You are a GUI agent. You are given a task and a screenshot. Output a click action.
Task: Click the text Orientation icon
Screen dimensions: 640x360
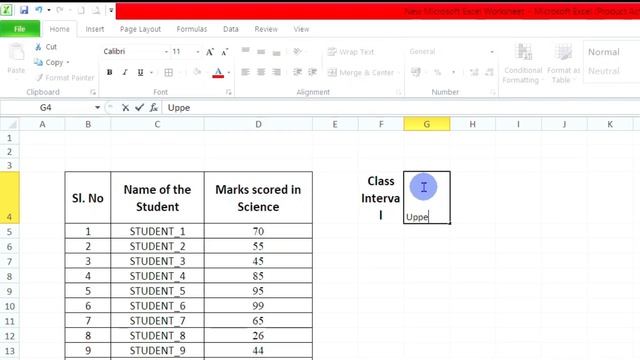pyautogui.click(x=298, y=51)
